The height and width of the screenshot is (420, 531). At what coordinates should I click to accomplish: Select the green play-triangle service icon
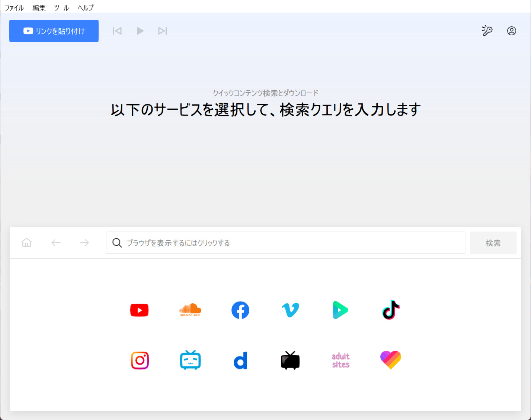click(x=340, y=310)
